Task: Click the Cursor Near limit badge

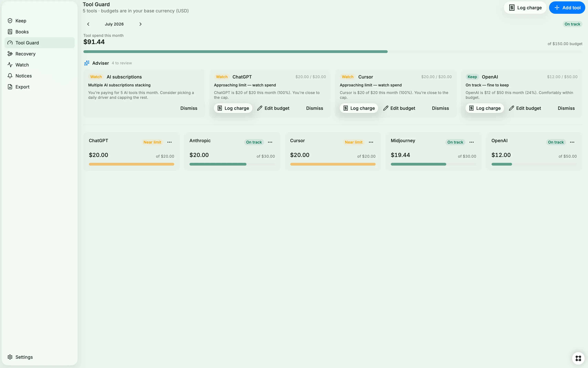Action: coord(354,142)
